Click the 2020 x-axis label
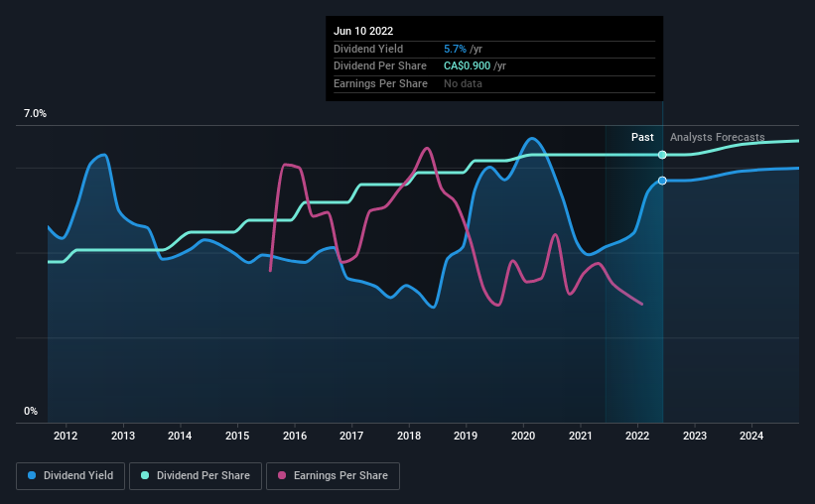815x504 pixels. click(523, 436)
